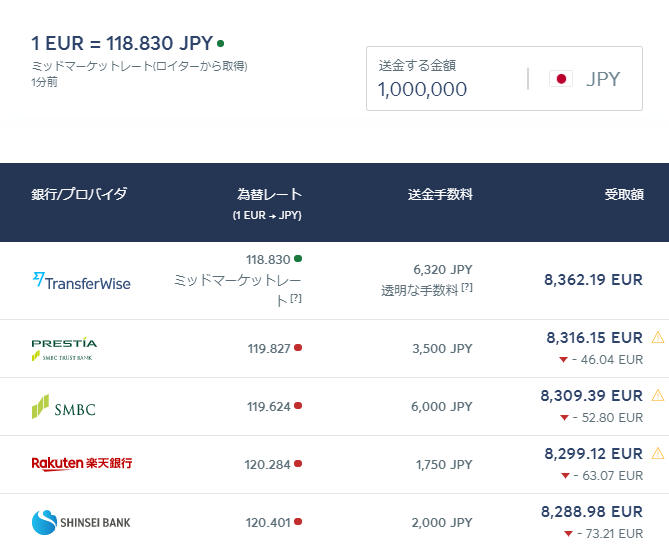669x544 pixels.
Task: Click red down arrow beside - 73.21 EUR
Action: click(x=568, y=534)
